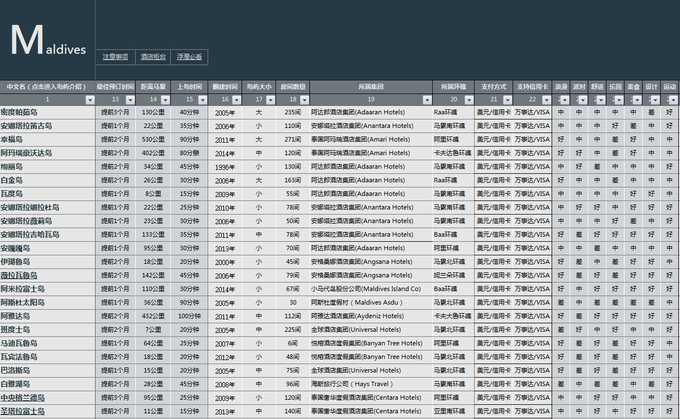Open the 支持信用卡 column 22 filter dropdown

(546, 100)
